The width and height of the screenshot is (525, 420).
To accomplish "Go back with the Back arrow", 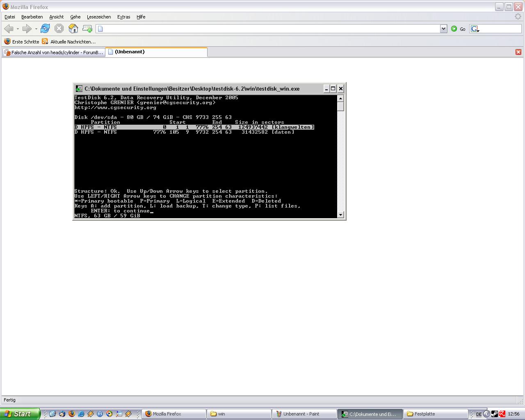I will (8, 29).
